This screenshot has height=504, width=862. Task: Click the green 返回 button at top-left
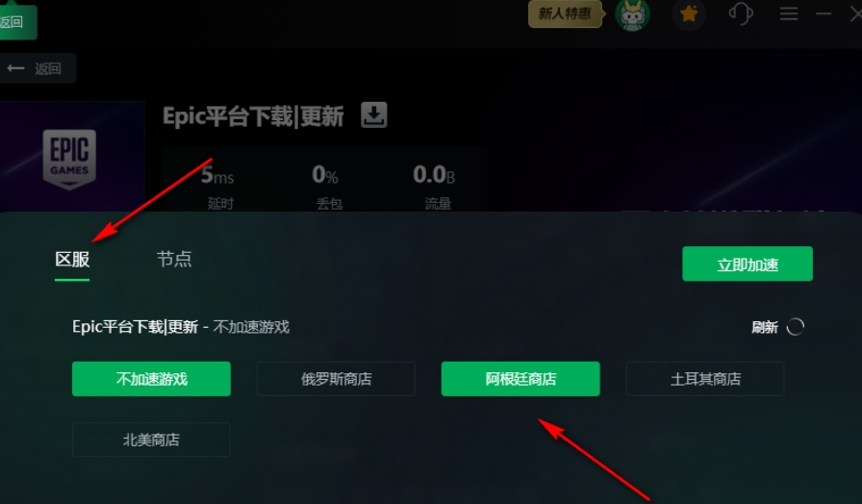(16, 22)
